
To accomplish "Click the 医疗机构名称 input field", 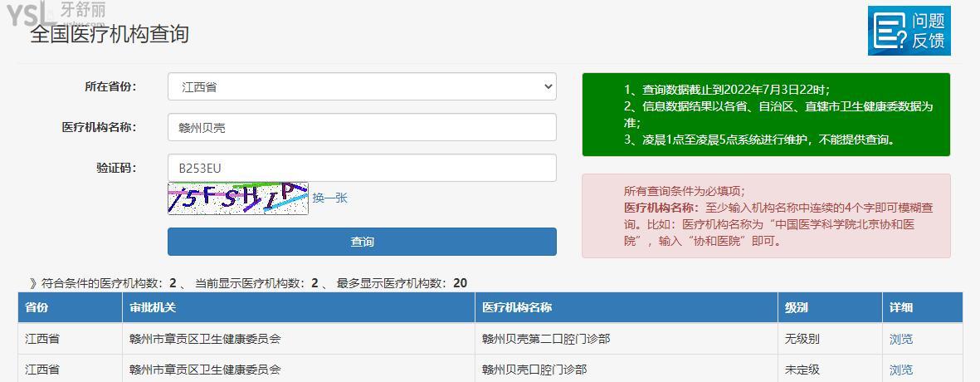I will pyautogui.click(x=362, y=128).
